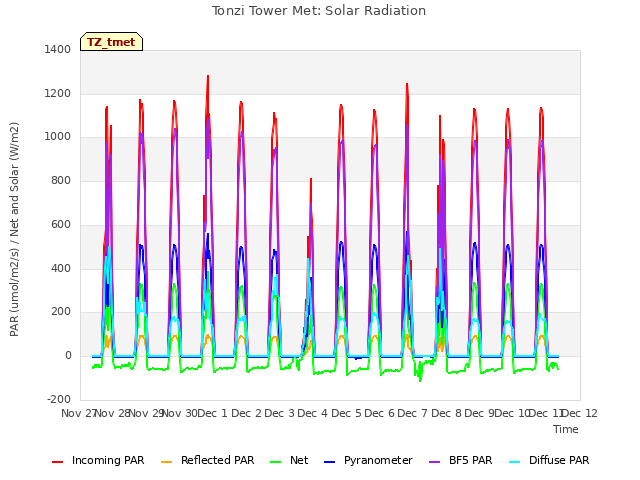
Task: Click the Dec 2 x-axis date label
Action: [x=246, y=413]
